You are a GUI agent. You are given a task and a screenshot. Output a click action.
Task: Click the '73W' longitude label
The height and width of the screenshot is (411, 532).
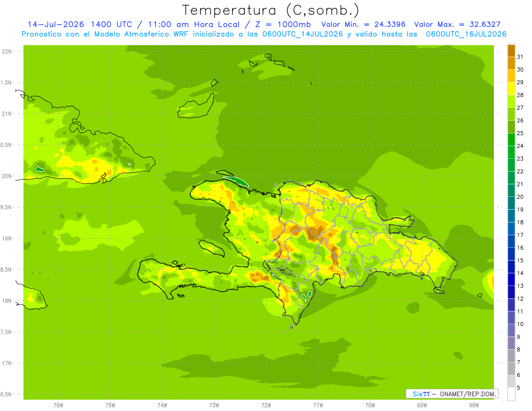pyautogui.click(x=214, y=405)
